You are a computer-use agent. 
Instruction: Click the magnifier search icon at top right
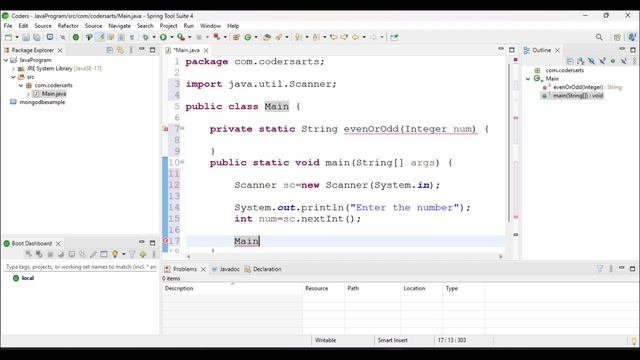click(x=599, y=37)
